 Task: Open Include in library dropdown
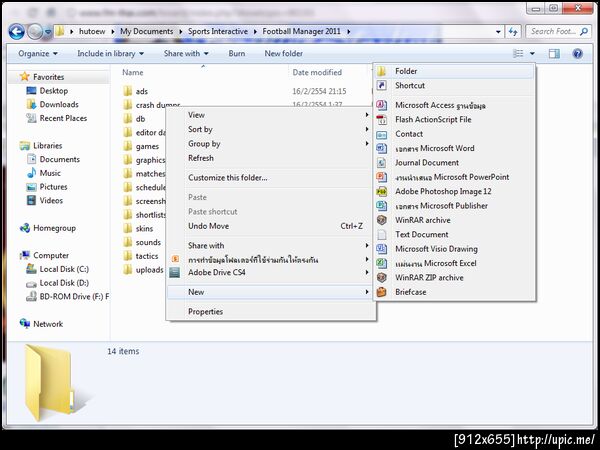point(110,54)
